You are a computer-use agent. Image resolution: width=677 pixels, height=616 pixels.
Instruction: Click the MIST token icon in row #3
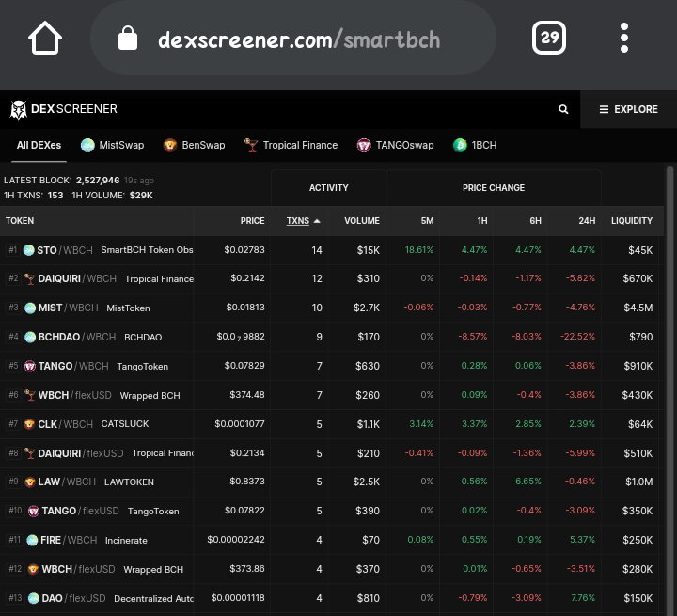point(30,308)
